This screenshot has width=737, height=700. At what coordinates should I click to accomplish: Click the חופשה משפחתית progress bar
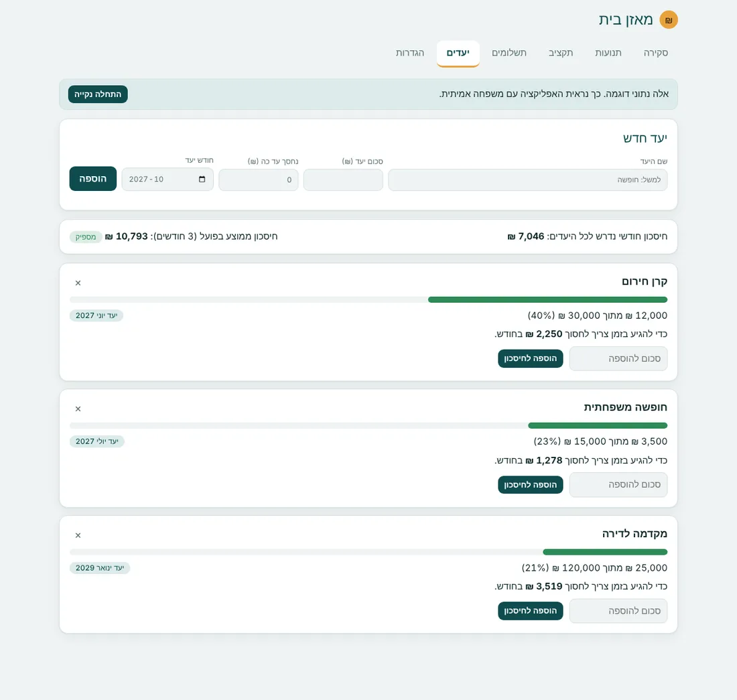click(x=368, y=425)
